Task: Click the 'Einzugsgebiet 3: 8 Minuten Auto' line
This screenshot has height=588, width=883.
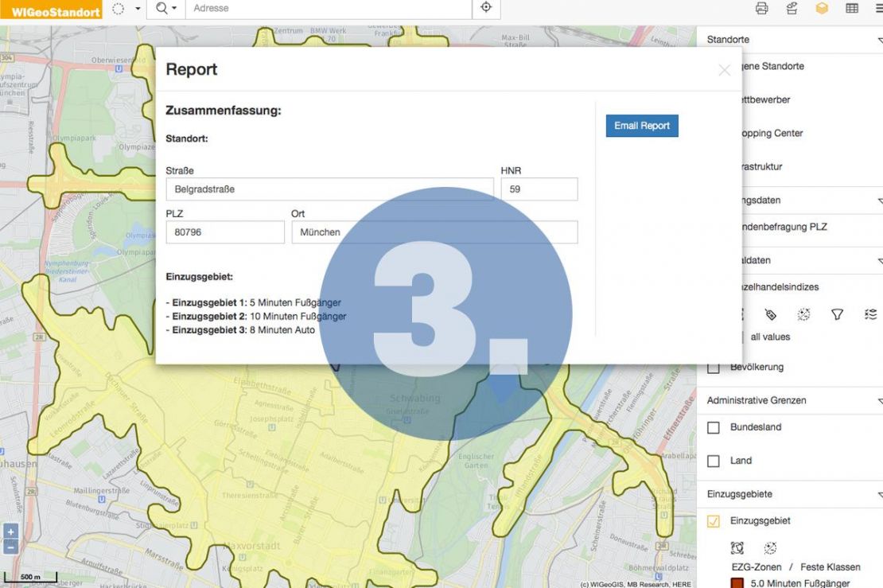Action: [x=240, y=330]
